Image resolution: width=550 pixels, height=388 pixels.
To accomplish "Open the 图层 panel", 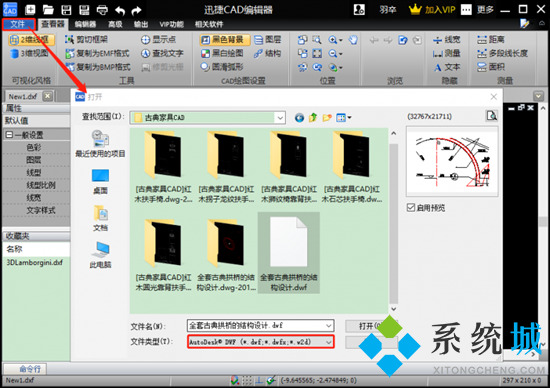I will coord(268,40).
